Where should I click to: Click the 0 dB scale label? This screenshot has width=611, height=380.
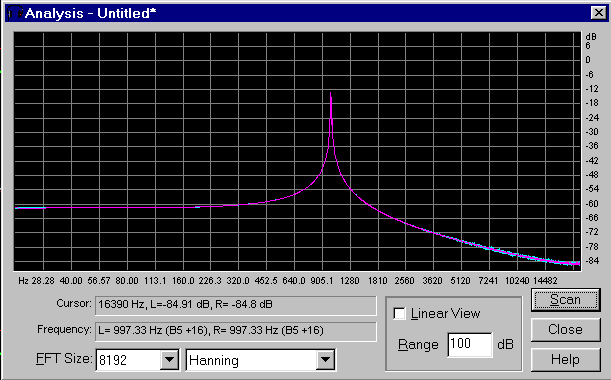(588, 60)
